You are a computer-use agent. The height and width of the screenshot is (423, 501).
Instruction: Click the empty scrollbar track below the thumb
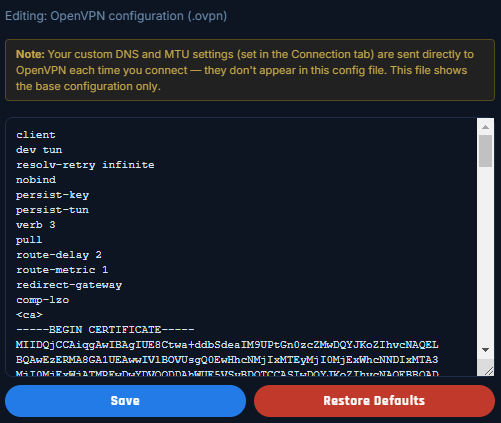point(485,255)
